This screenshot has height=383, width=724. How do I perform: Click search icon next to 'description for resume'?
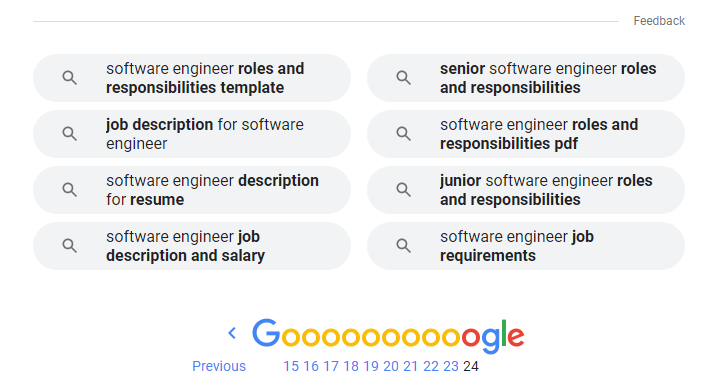pos(70,189)
